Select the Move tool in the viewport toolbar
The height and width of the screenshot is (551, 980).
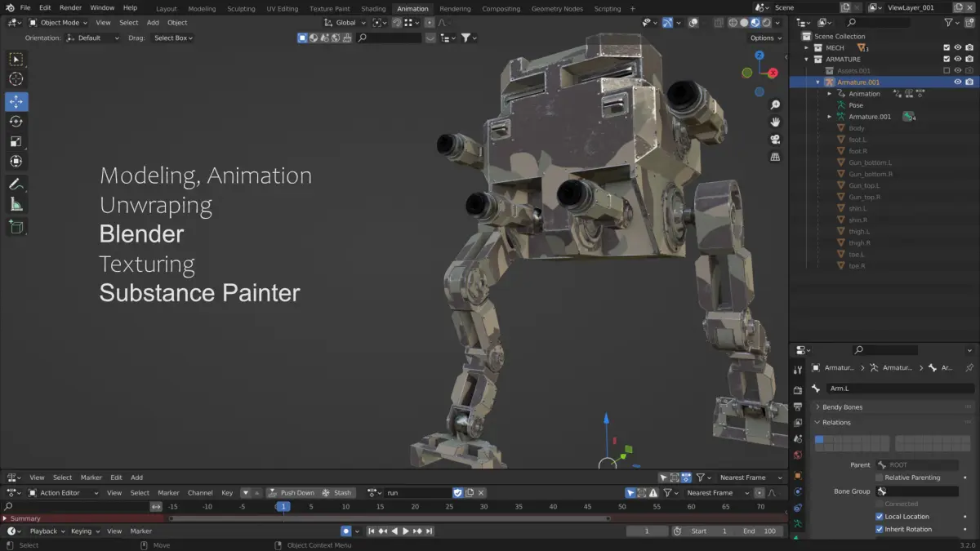tap(16, 102)
